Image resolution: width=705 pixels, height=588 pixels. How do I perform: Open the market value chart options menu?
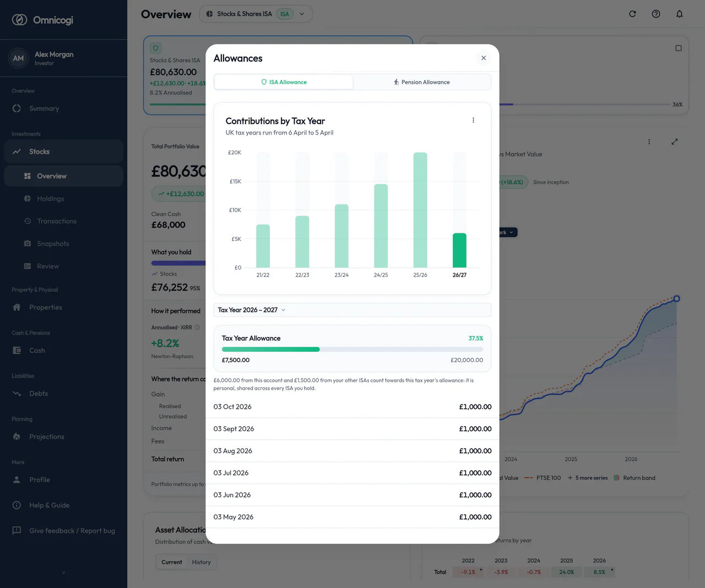(649, 142)
